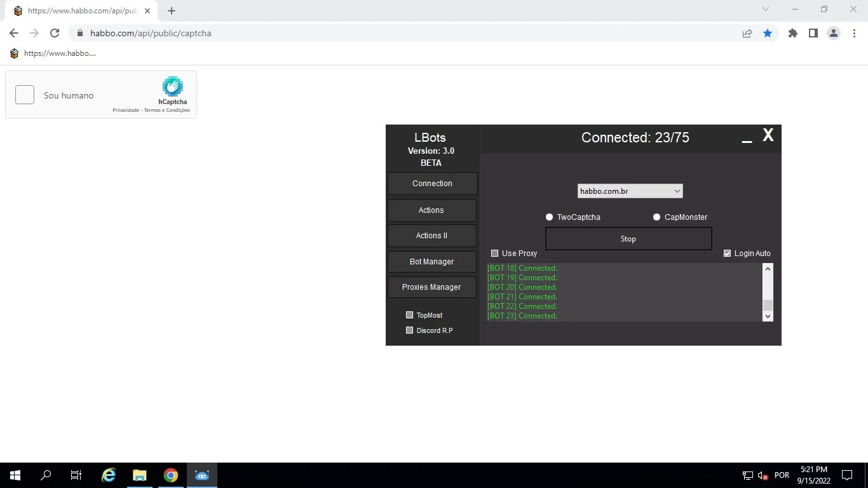Open the Chrome side panel icon

pos(813,33)
